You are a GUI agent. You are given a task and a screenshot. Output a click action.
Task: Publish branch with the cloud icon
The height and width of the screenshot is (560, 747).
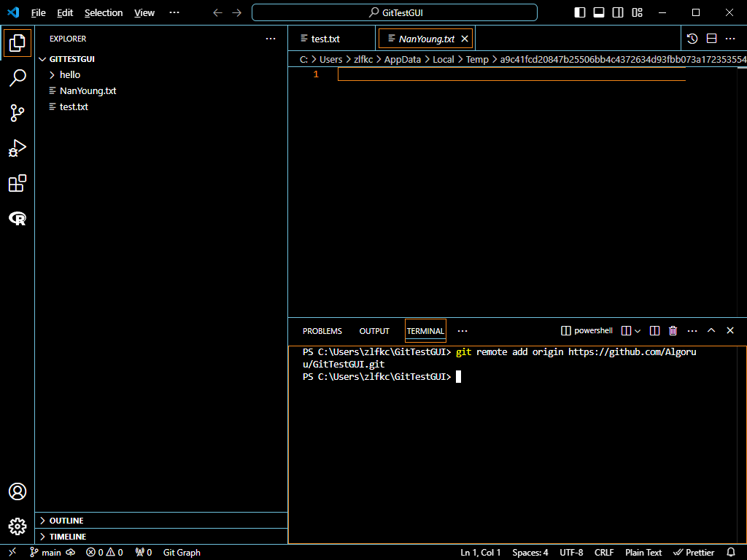(x=71, y=553)
